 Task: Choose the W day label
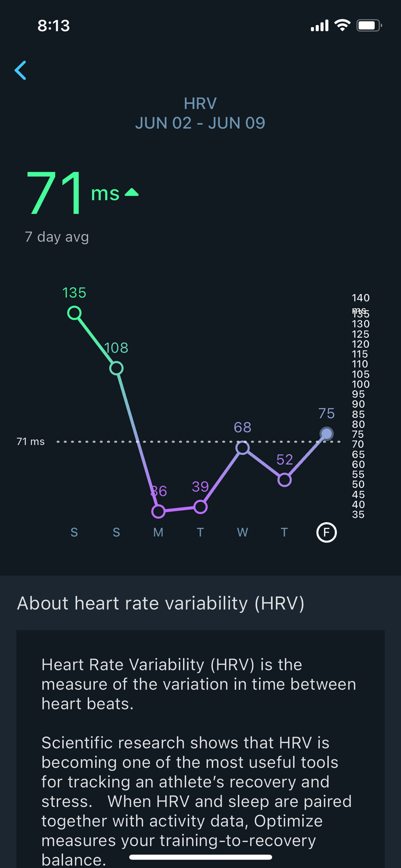[x=242, y=532]
